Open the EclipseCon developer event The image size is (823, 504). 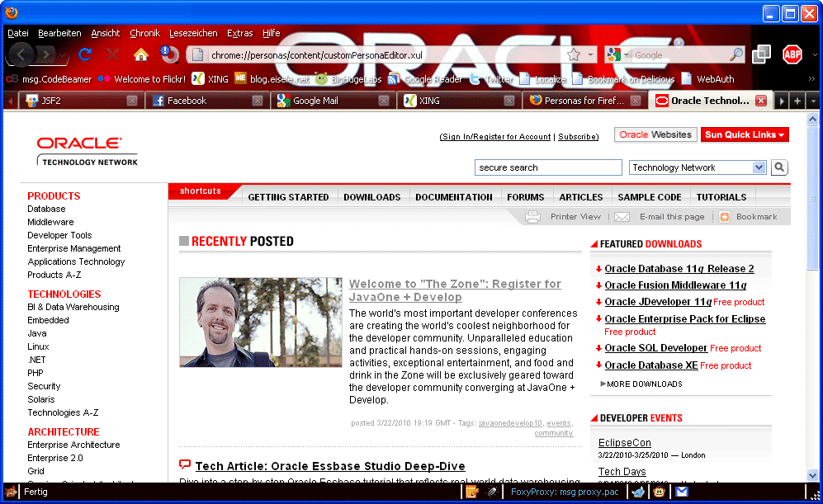click(625, 443)
